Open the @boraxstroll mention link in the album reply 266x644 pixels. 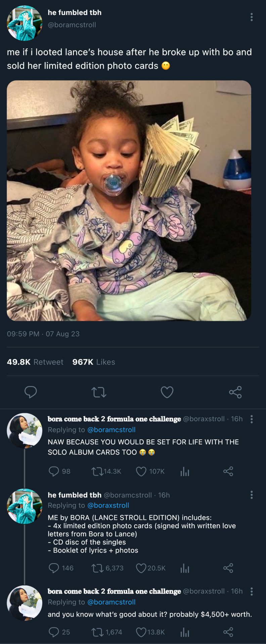[108, 505]
